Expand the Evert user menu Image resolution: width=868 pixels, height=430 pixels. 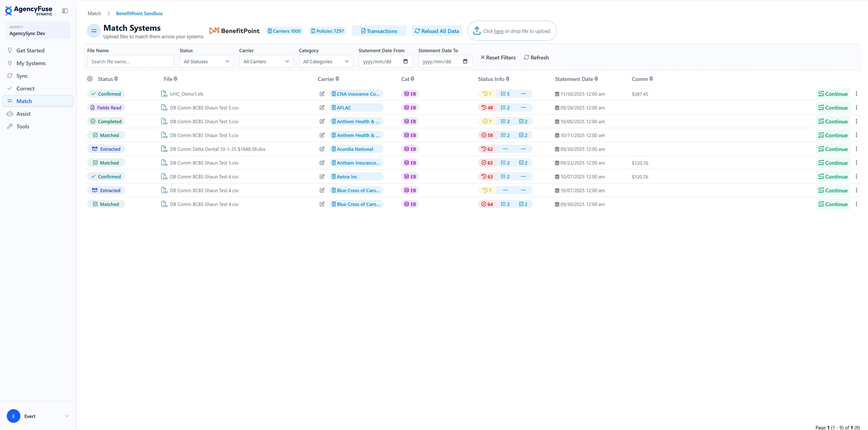tap(67, 416)
